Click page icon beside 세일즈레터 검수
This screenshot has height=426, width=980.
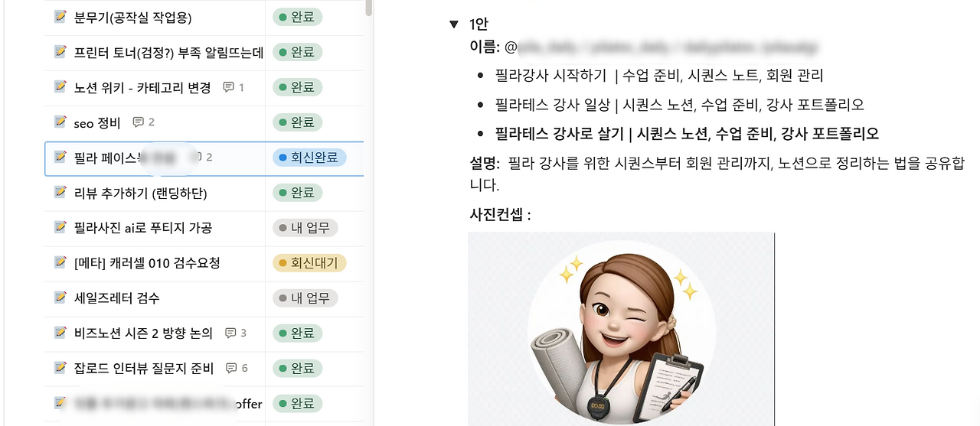coord(60,298)
